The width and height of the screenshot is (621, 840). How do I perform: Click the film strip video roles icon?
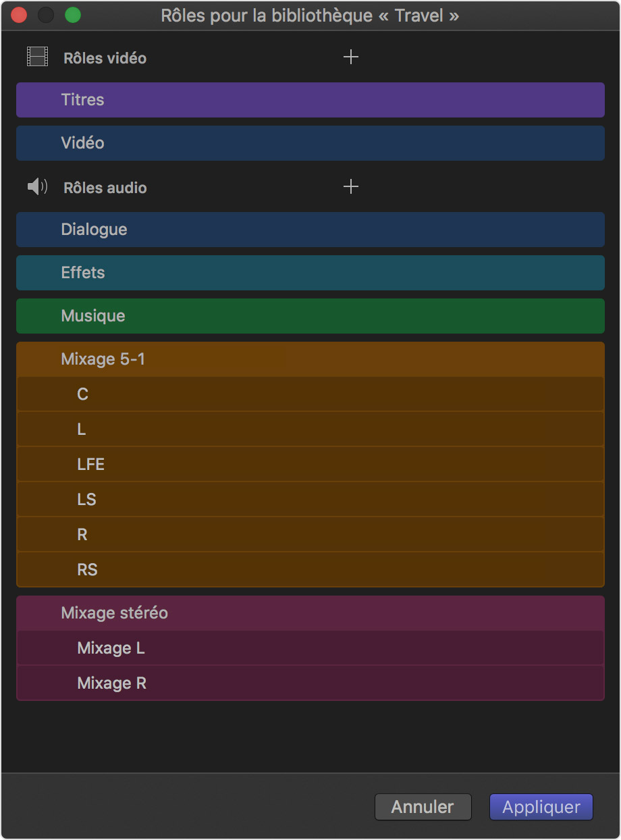click(x=37, y=57)
